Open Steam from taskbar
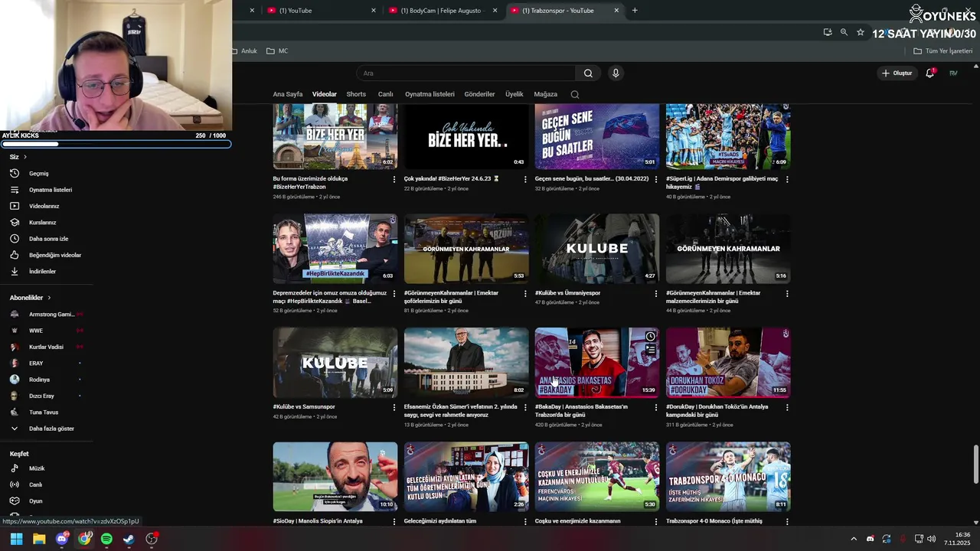Screen dimensions: 980x551 (129, 539)
